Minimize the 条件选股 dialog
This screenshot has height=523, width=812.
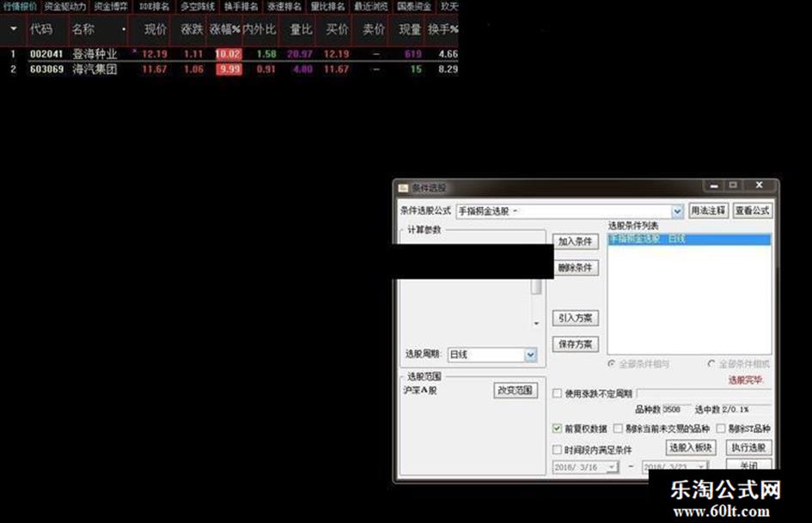point(714,185)
